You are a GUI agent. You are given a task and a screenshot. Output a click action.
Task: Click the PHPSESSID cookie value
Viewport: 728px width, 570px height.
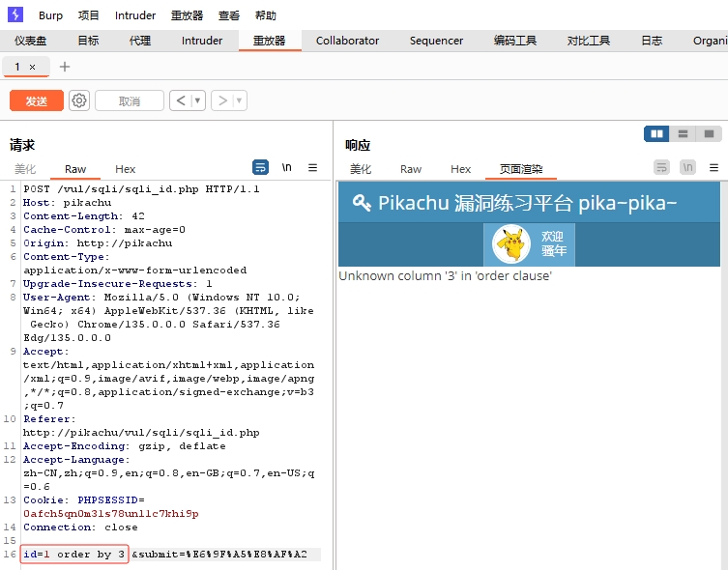click(111, 513)
